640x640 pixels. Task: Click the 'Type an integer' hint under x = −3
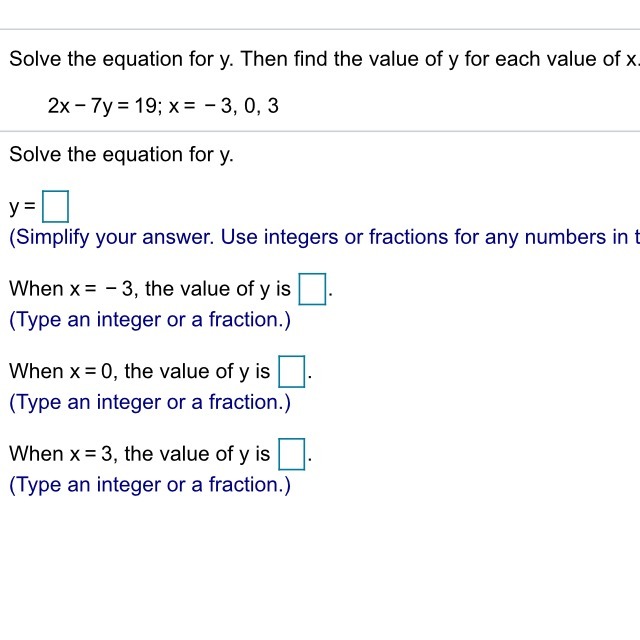pos(150,320)
